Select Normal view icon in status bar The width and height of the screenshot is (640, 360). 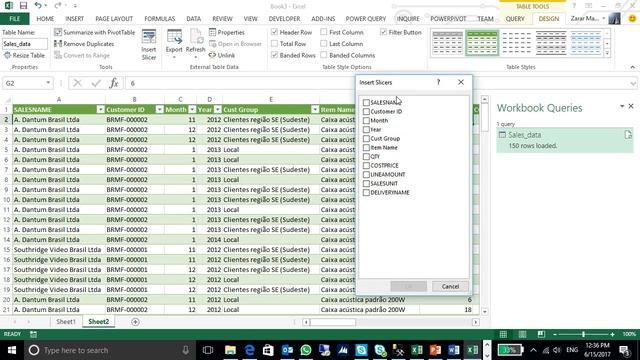[x=503, y=334]
